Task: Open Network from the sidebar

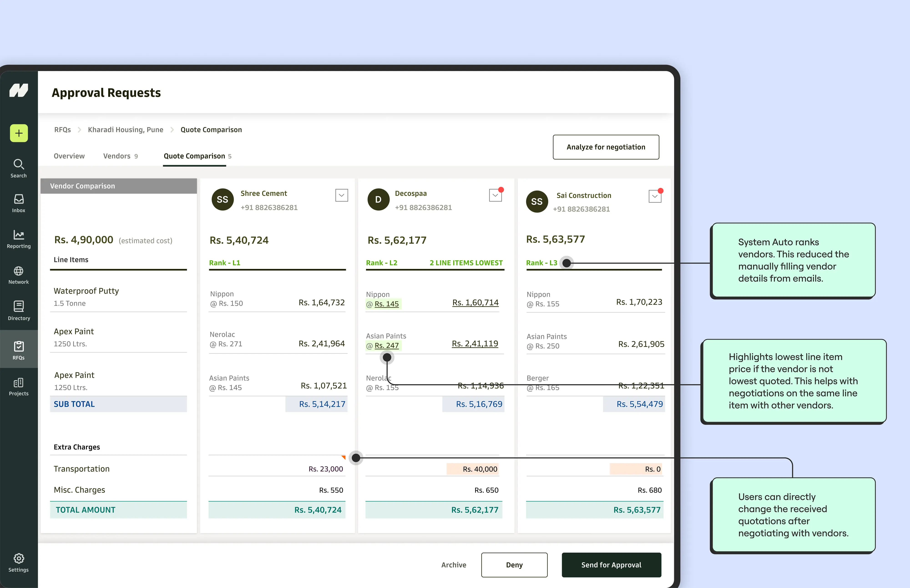Action: (x=19, y=275)
